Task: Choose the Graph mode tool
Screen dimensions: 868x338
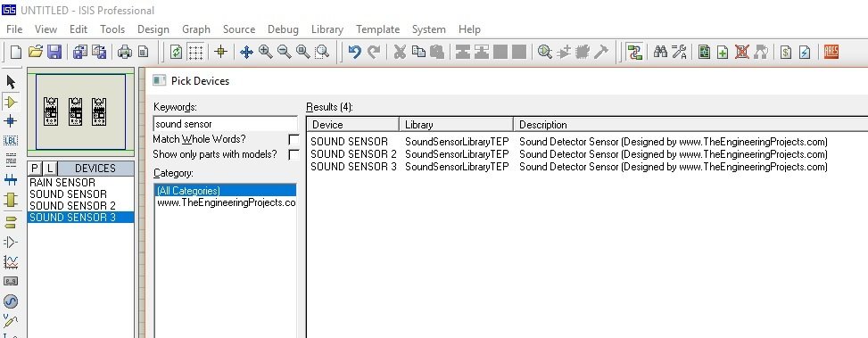Action: click(x=11, y=261)
